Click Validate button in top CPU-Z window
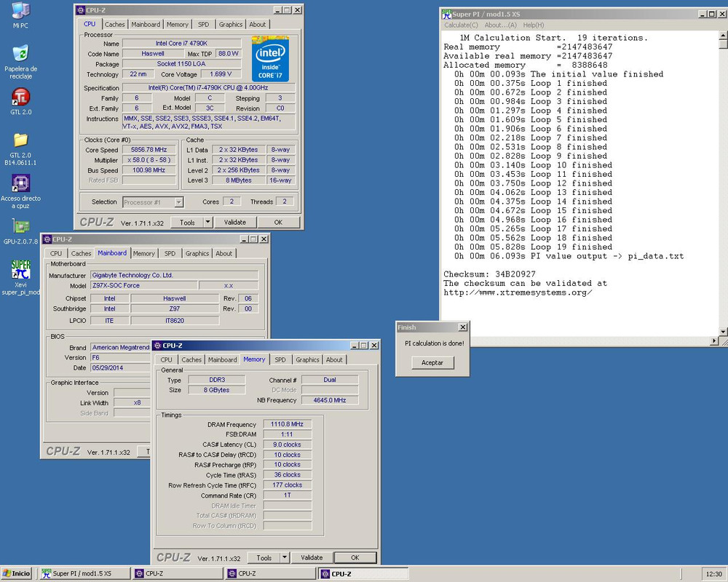728x582 pixels. coord(235,223)
